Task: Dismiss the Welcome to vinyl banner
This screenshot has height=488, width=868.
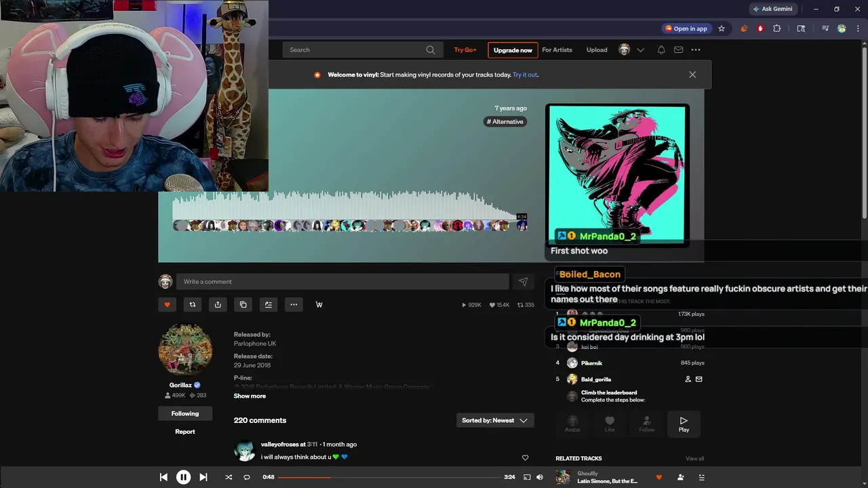Action: (692, 75)
